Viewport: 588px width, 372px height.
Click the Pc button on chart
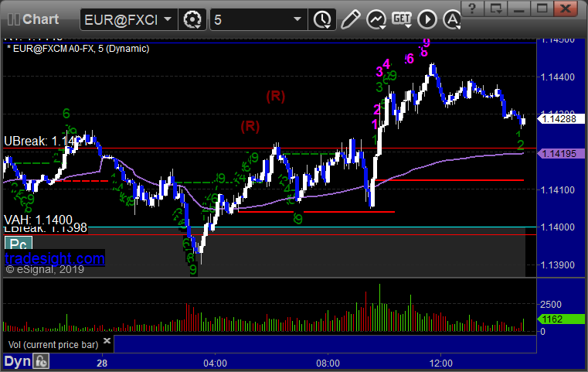(x=18, y=244)
